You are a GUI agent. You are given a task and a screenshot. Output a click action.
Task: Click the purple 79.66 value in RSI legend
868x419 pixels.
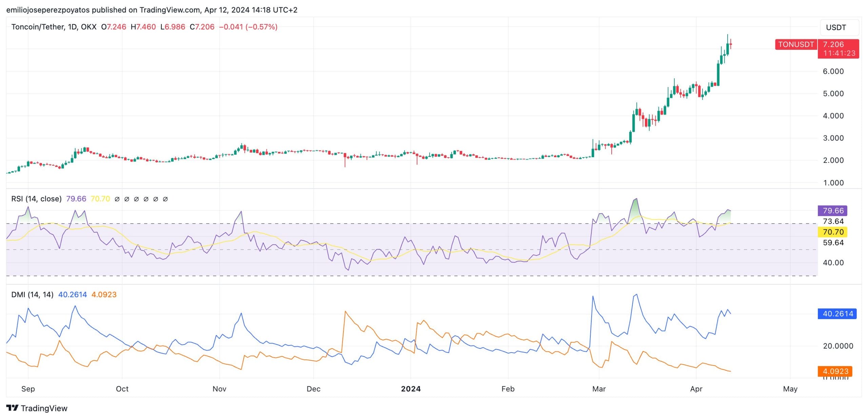[x=76, y=199]
